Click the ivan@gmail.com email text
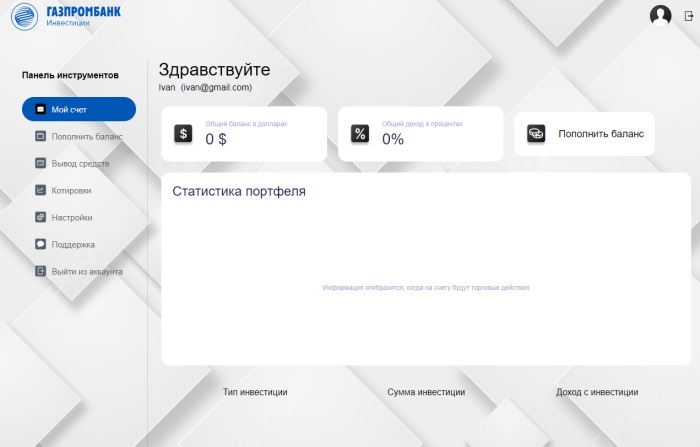This screenshot has height=447, width=700. coord(217,88)
